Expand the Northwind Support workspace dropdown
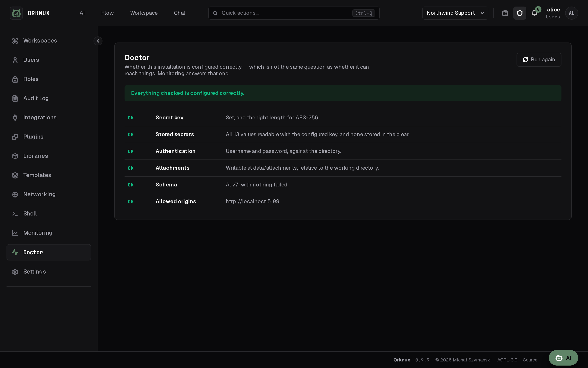The width and height of the screenshot is (588, 368). tap(455, 13)
